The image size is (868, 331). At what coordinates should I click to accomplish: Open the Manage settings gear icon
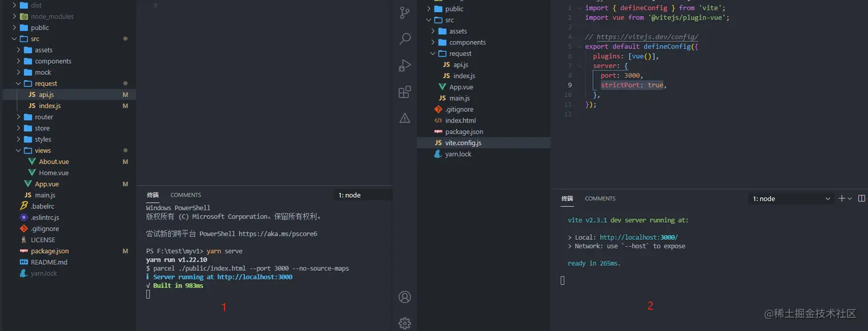pos(405,323)
